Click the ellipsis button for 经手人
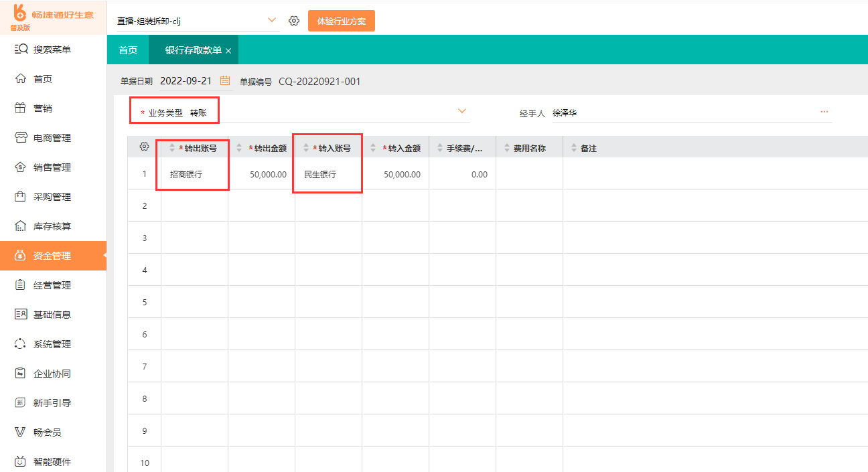Viewport: 868px width, 472px height. (824, 112)
